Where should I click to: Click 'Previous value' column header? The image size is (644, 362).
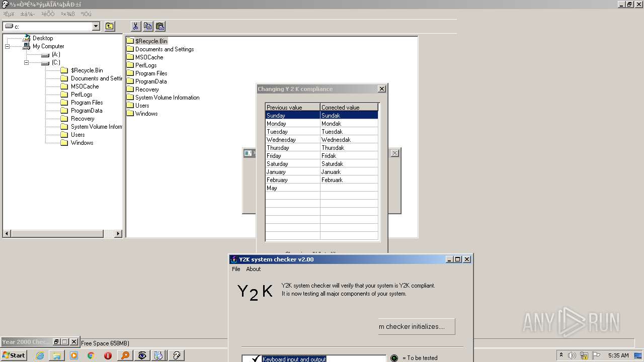point(292,107)
